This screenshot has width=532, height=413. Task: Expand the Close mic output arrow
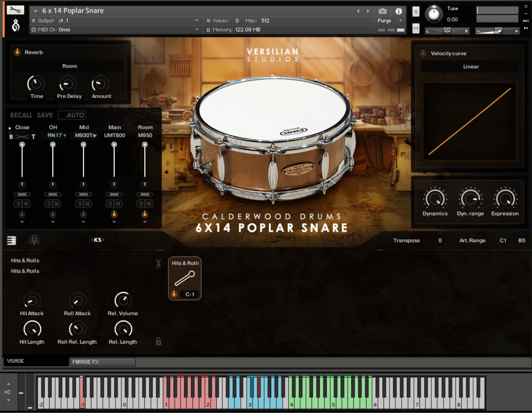pyautogui.click(x=22, y=222)
